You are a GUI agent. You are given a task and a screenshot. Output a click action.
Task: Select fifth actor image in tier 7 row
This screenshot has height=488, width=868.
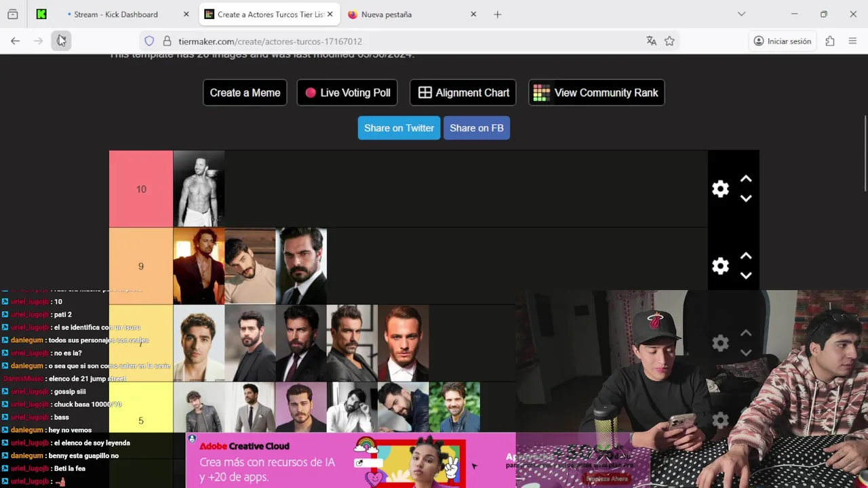403,344
